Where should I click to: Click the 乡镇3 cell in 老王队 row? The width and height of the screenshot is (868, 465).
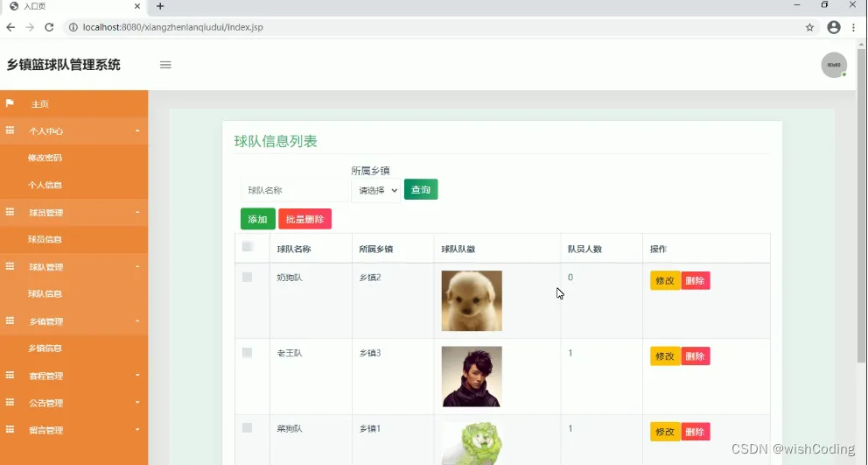370,353
